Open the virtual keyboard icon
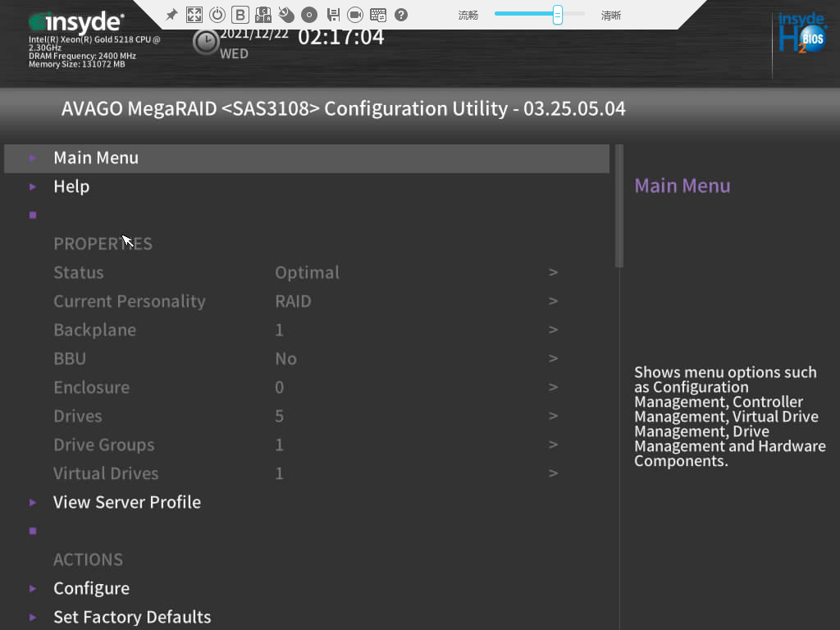The height and width of the screenshot is (630, 840). click(378, 15)
